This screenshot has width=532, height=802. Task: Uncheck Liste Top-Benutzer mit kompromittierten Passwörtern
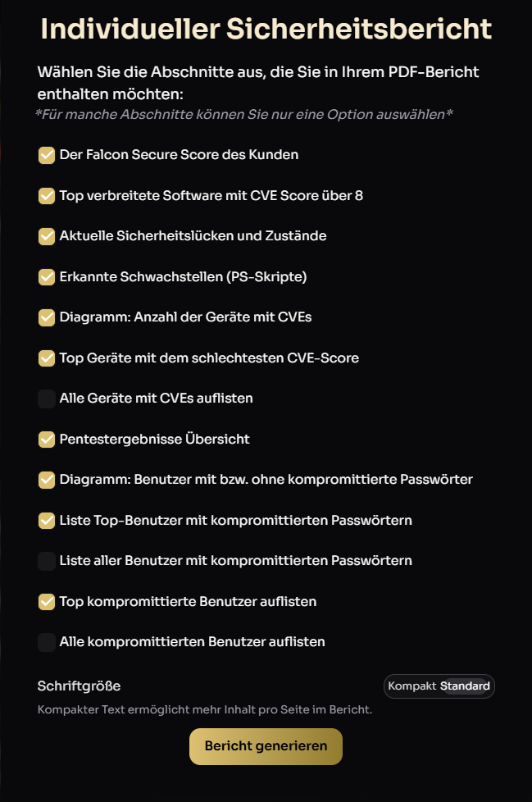[47, 521]
